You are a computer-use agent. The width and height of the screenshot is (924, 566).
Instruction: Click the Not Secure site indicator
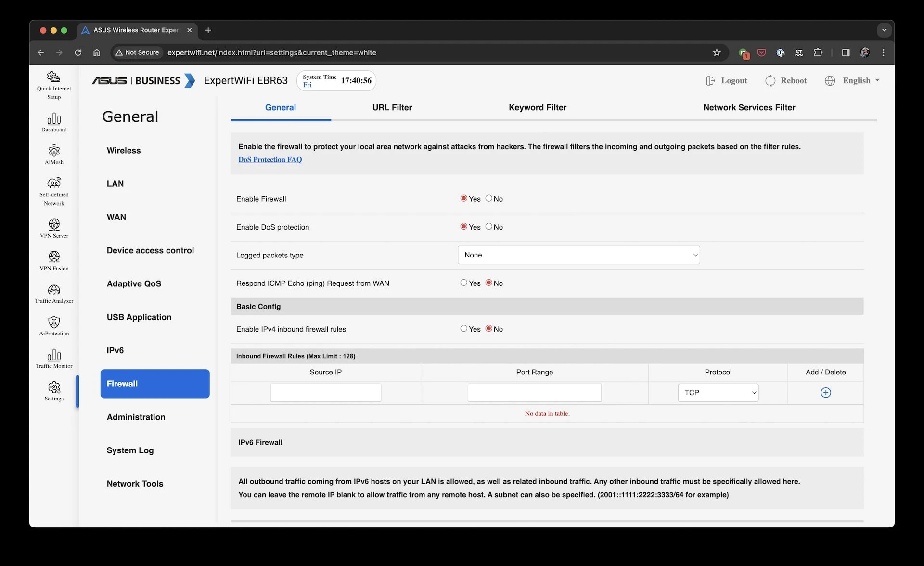(x=138, y=52)
